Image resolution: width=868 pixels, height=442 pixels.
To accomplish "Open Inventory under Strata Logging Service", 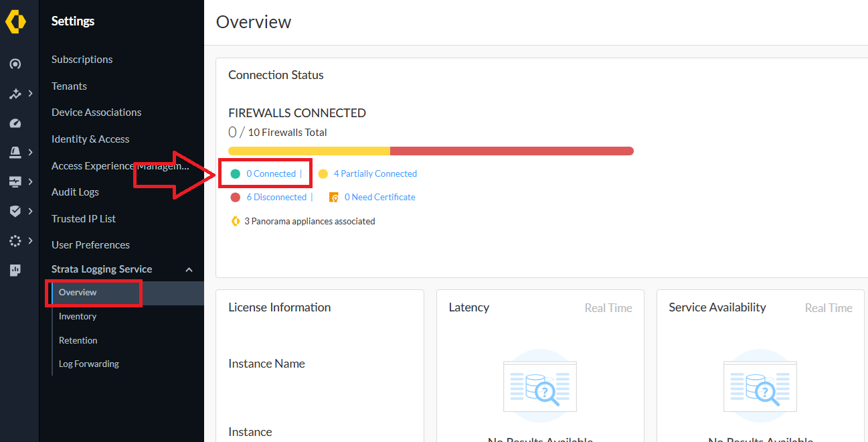I will 78,316.
